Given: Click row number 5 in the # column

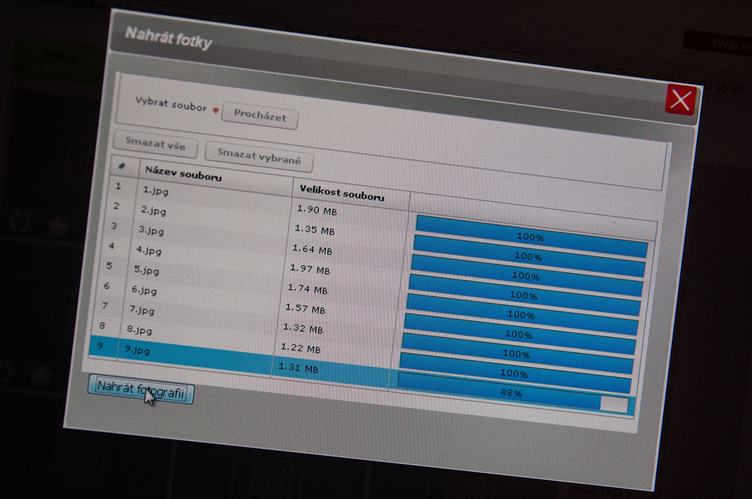Looking at the screenshot, I should [x=109, y=265].
